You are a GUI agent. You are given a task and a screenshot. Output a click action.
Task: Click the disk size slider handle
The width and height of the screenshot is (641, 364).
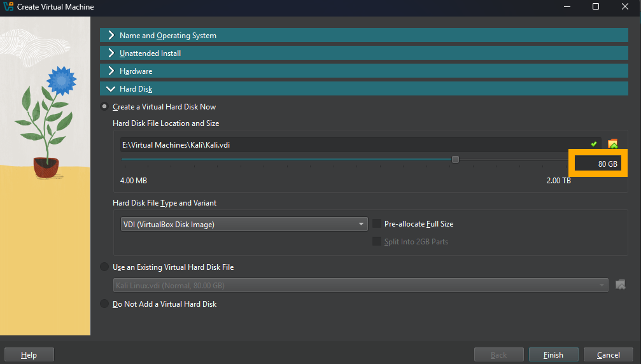455,159
